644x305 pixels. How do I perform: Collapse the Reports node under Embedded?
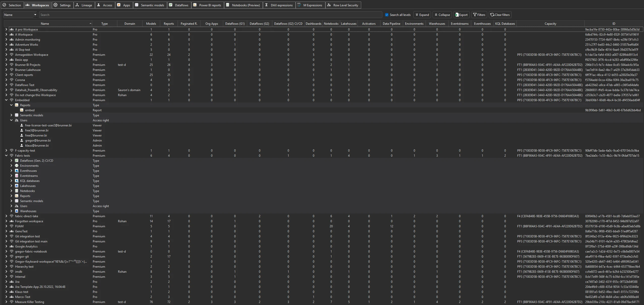tap(11, 105)
